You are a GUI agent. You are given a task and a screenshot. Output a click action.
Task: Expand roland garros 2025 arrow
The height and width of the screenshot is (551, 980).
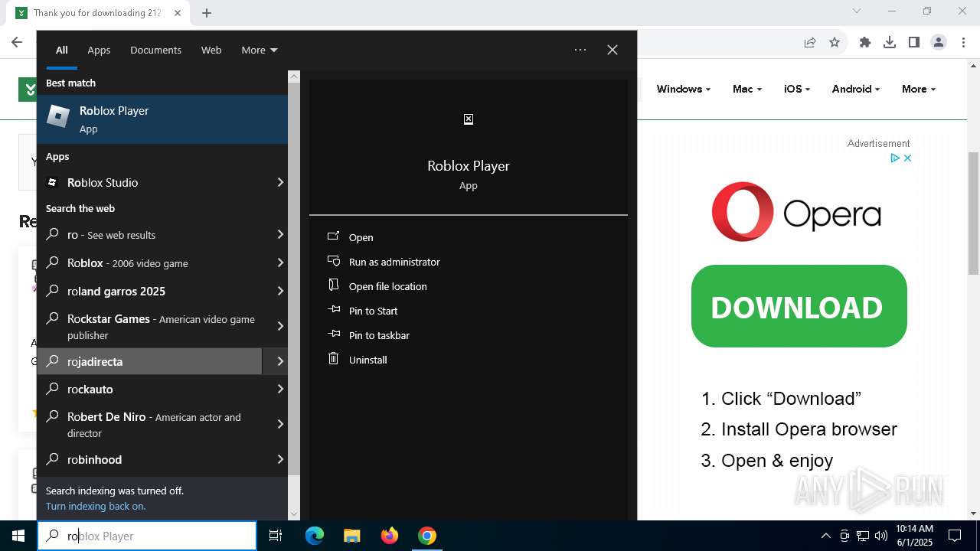280,291
